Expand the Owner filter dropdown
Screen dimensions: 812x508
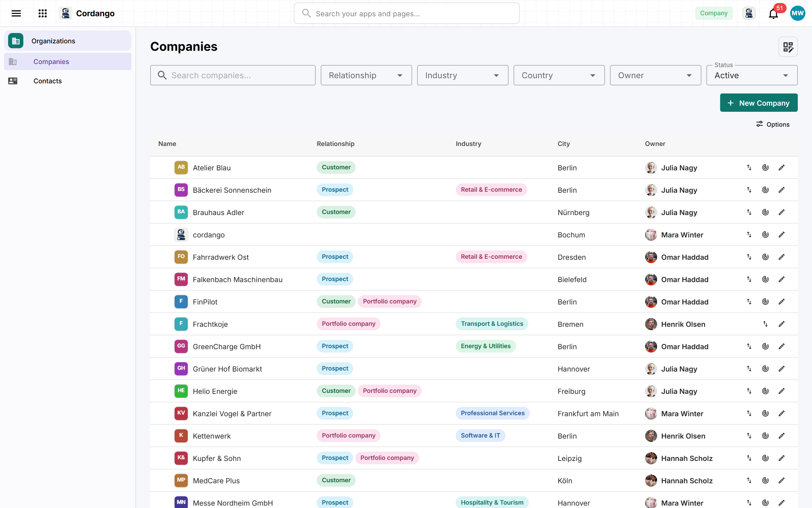[655, 75]
